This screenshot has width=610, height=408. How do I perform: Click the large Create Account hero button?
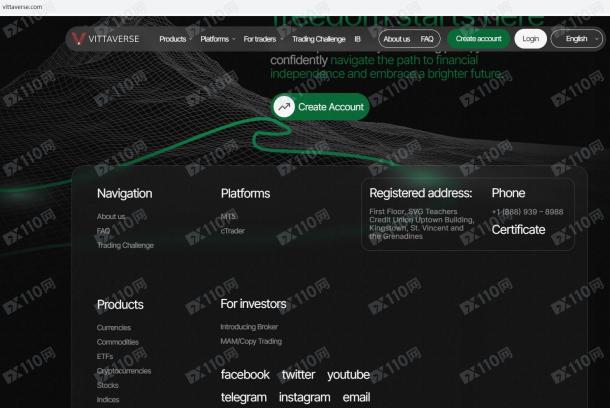point(320,107)
